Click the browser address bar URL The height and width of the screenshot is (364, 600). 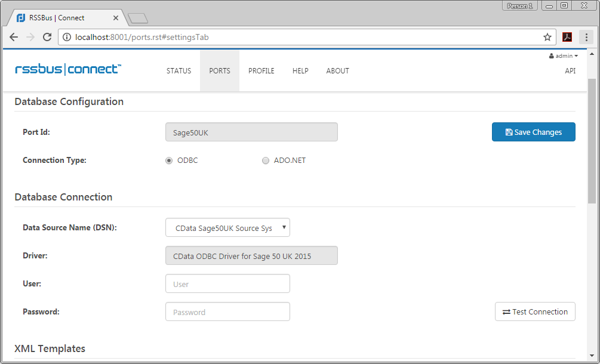pyautogui.click(x=141, y=37)
